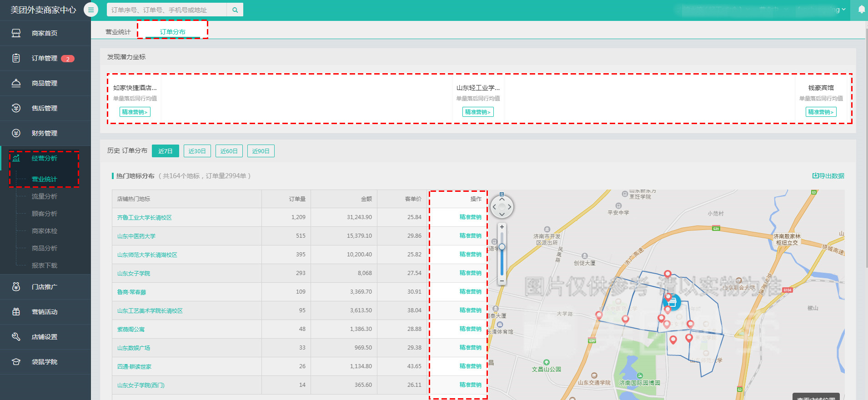Select 报表下载 submenu item

[44, 265]
